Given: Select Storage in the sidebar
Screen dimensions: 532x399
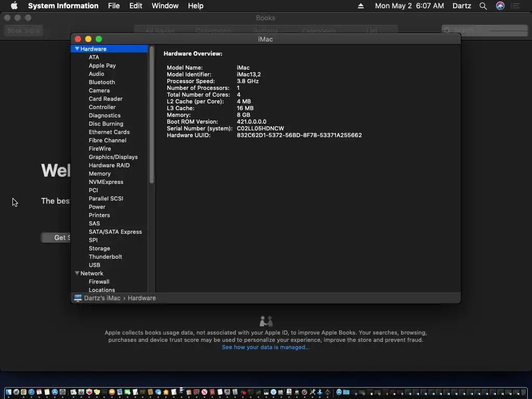Looking at the screenshot, I should click(x=99, y=248).
